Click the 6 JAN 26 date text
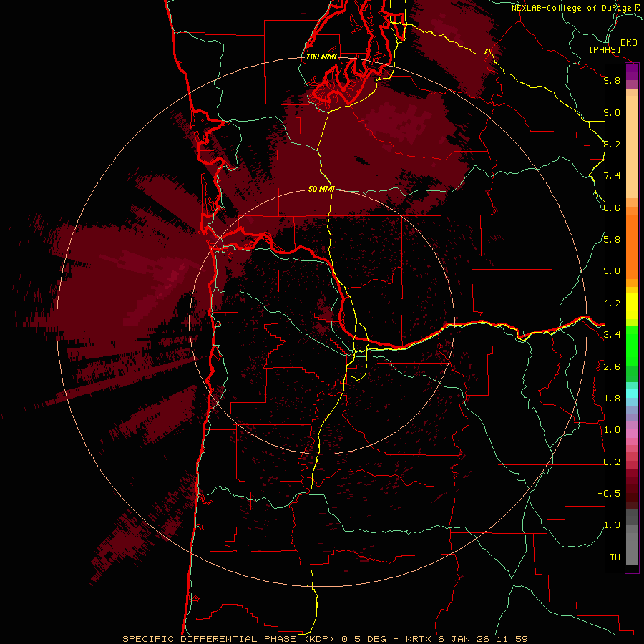 464,639
